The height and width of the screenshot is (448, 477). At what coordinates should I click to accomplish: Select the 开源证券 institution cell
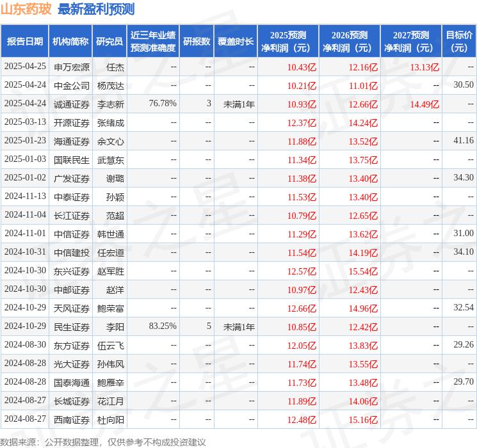pyautogui.click(x=72, y=123)
